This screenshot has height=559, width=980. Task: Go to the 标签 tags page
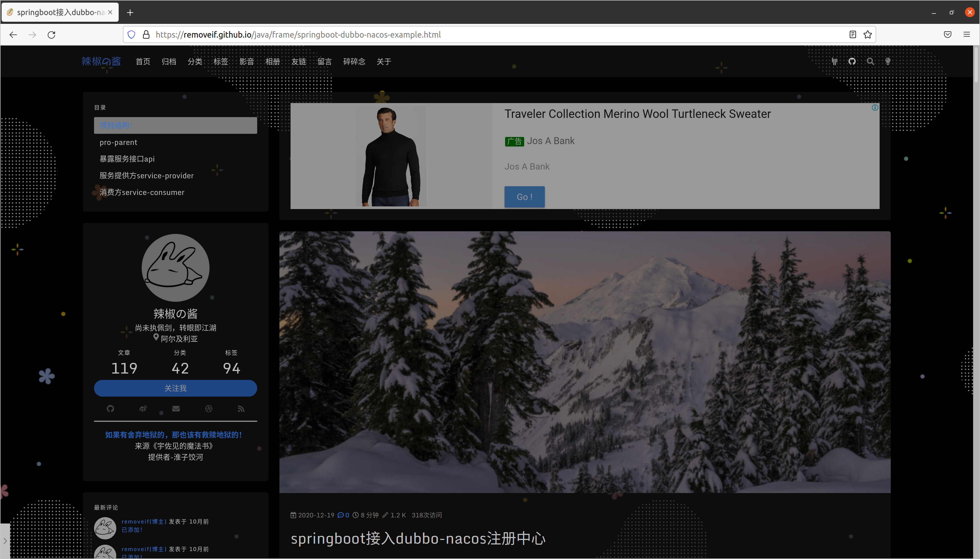(x=221, y=61)
